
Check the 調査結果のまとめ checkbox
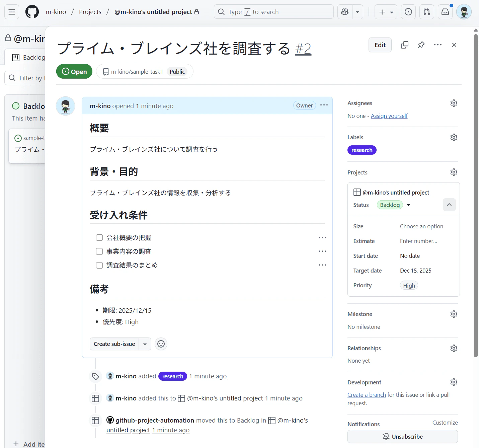[99, 265]
